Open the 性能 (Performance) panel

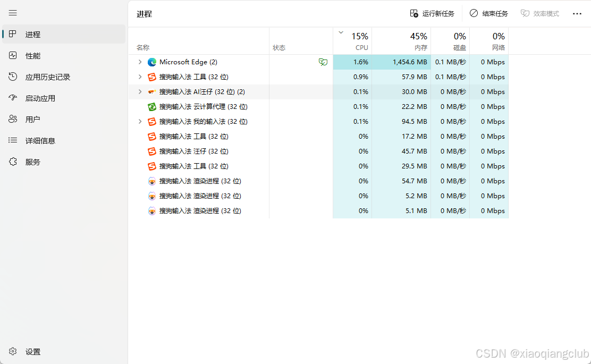coord(32,55)
